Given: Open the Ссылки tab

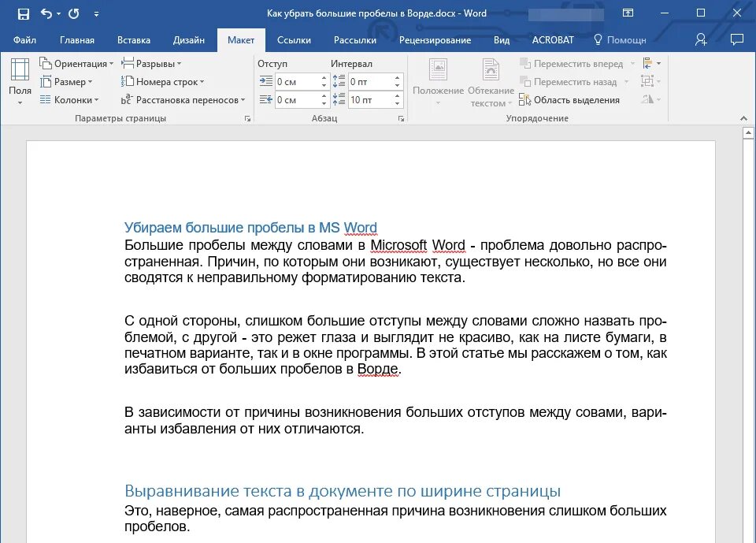Looking at the screenshot, I should (294, 40).
